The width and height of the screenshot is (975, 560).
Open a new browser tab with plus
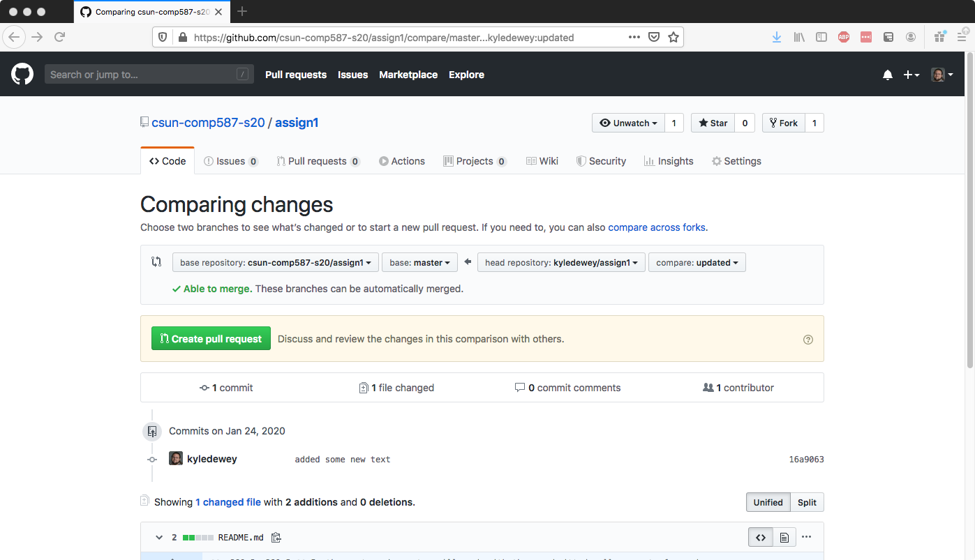(x=242, y=11)
